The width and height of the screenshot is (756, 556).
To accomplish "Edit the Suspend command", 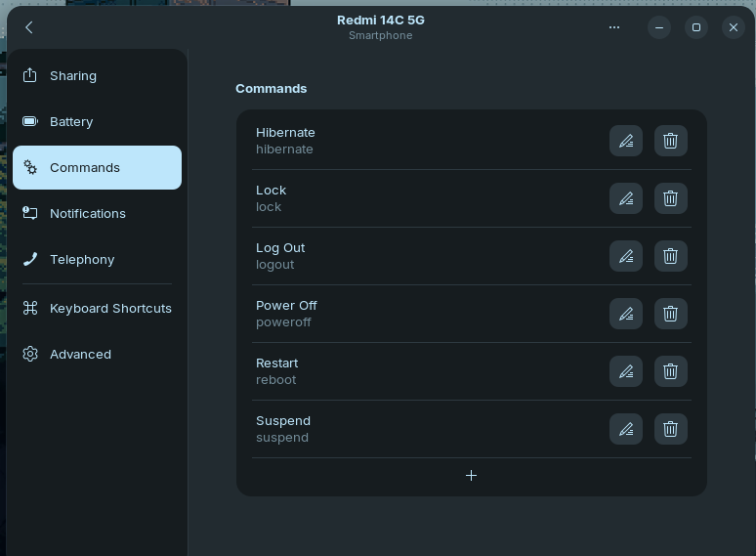I will click(x=626, y=429).
